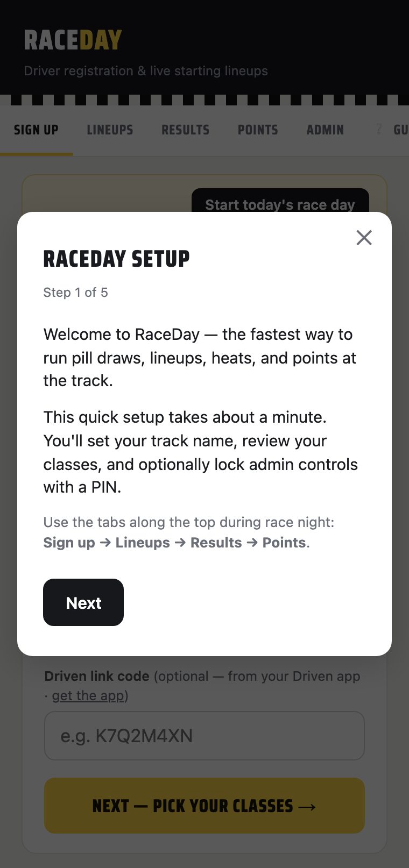Open the Admin tab

pos(325,130)
